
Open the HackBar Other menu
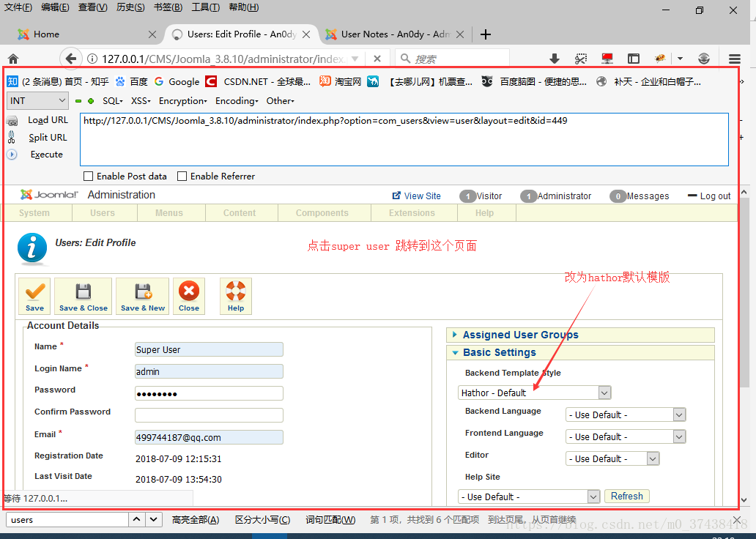280,101
